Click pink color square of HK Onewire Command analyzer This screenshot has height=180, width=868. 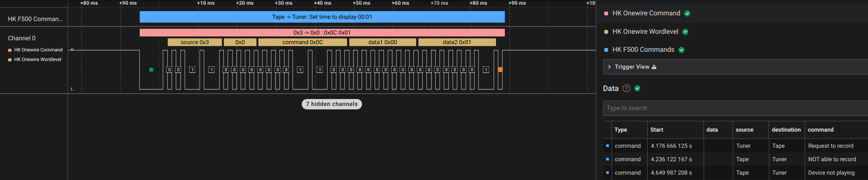pyautogui.click(x=606, y=13)
